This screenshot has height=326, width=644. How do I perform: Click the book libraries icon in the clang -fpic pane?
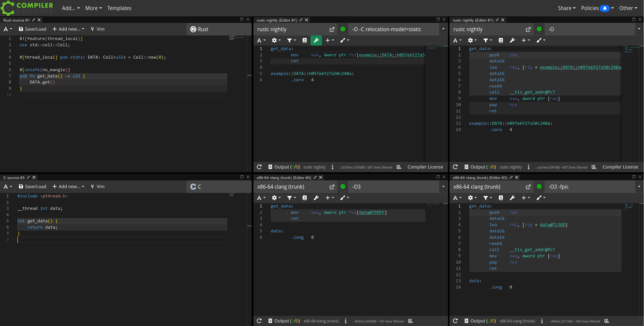(501, 198)
